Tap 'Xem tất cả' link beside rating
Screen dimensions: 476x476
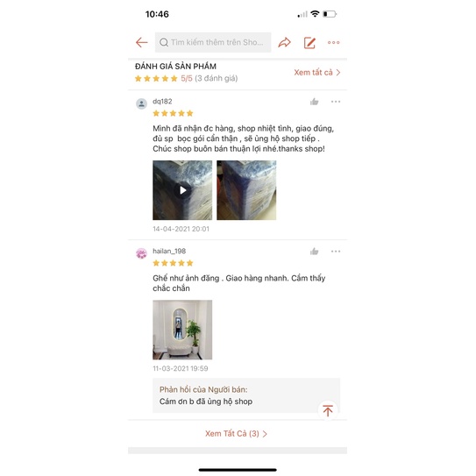317,73
